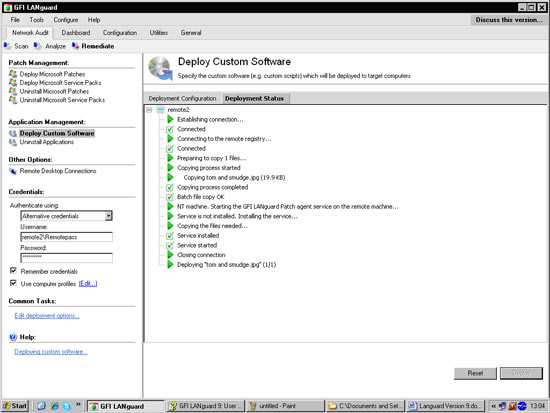Click the Windows Start button
Viewport: 550px width, 413px height.
click(x=15, y=406)
